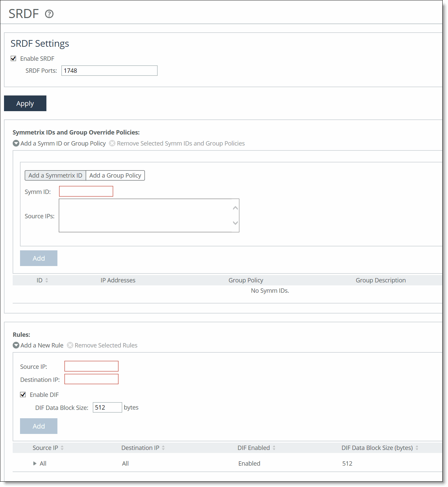This screenshot has width=448, height=487.
Task: Focus the Symm ID input field
Action: [x=86, y=191]
